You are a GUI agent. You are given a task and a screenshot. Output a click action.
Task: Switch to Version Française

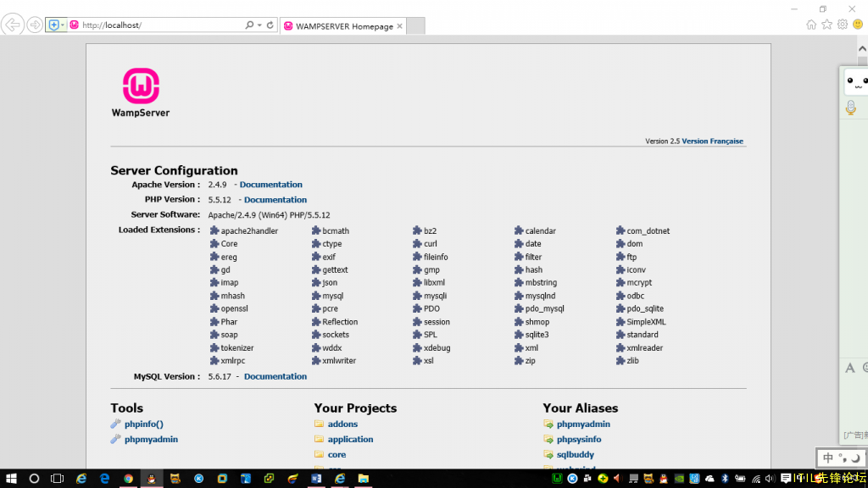pos(712,141)
